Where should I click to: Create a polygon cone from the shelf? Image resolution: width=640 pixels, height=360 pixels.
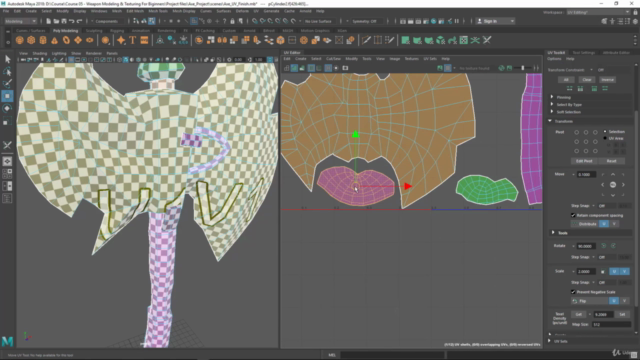[54, 40]
